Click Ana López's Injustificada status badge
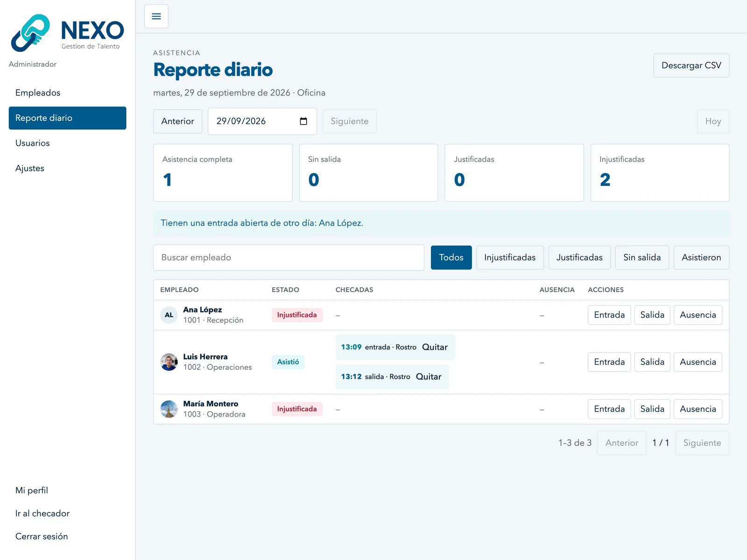 (297, 315)
